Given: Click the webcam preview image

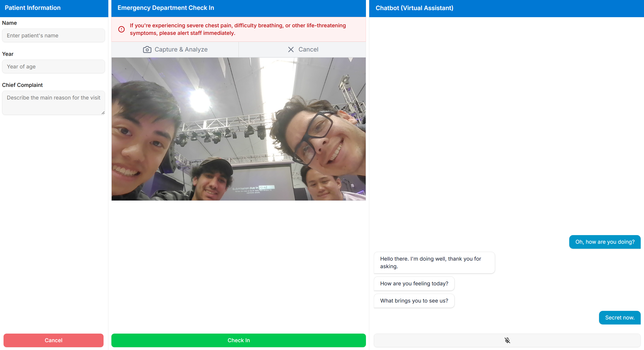Looking at the screenshot, I should point(238,129).
